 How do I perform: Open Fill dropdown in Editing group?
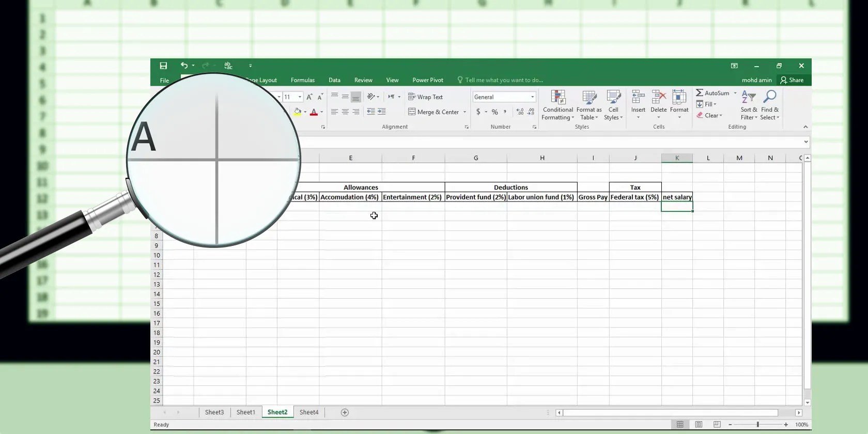click(x=707, y=104)
